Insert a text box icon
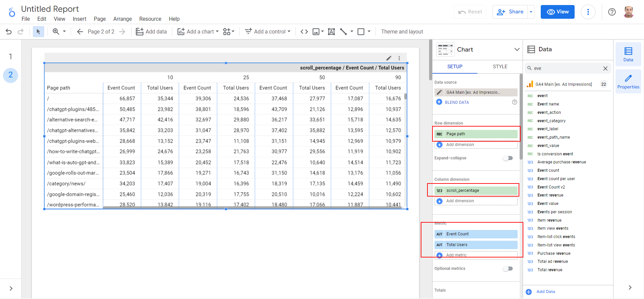Viewport: 644px width, 299px height. click(x=331, y=31)
